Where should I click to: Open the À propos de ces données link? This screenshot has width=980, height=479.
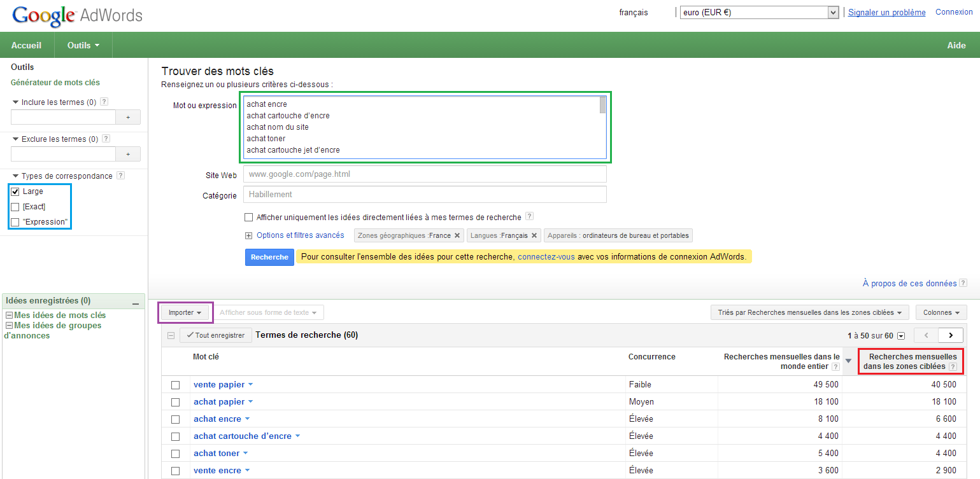click(x=909, y=283)
